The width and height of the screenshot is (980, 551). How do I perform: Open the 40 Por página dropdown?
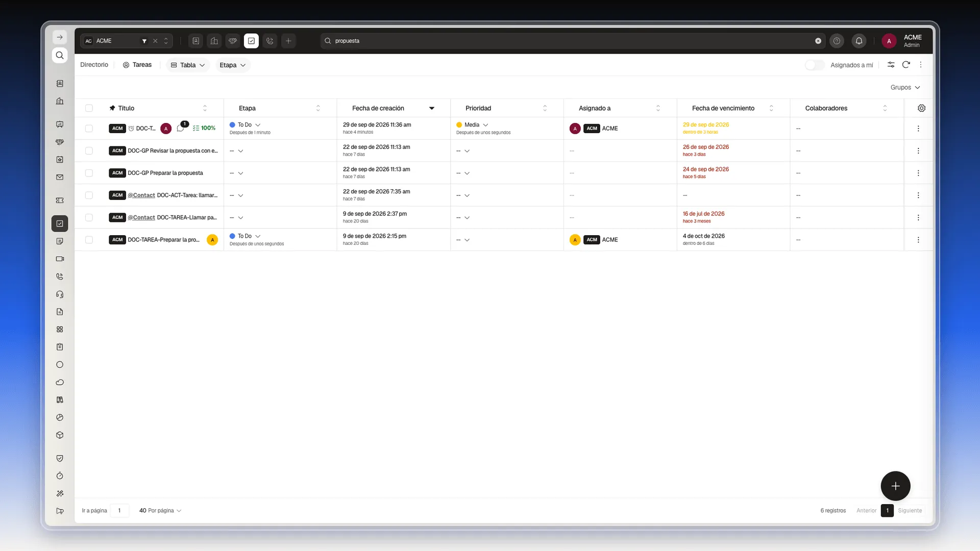[x=160, y=511]
